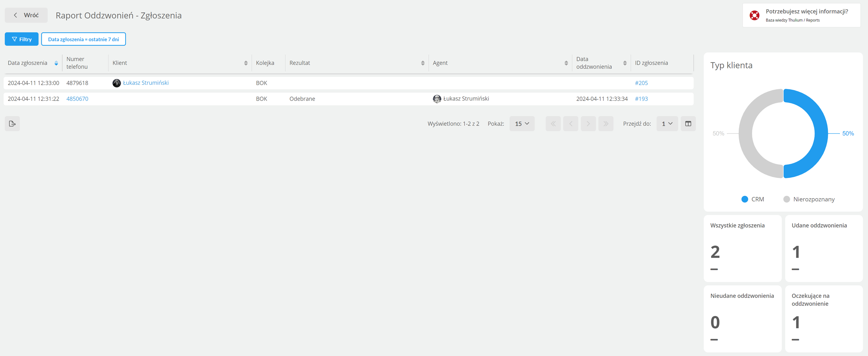Go to the previous page

570,124
